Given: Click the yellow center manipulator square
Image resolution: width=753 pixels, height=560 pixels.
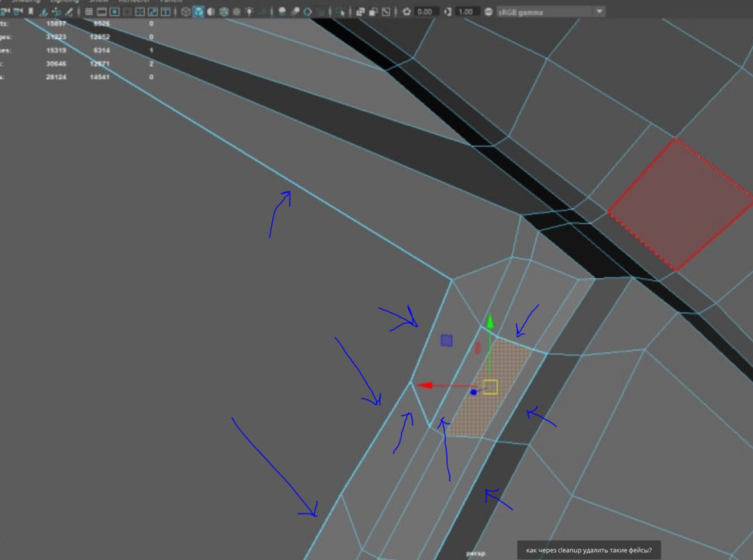Looking at the screenshot, I should 491,387.
